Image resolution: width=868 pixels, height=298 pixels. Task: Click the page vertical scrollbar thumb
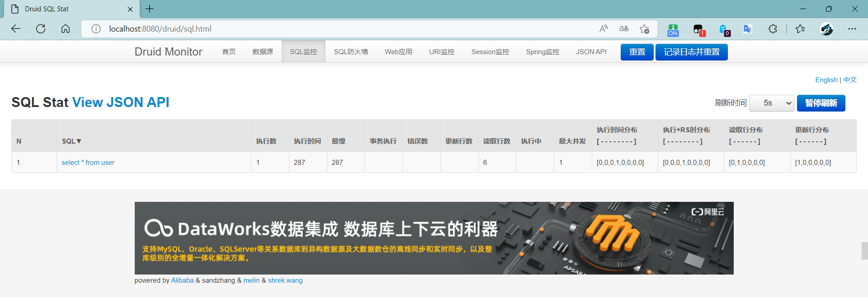tap(864, 251)
